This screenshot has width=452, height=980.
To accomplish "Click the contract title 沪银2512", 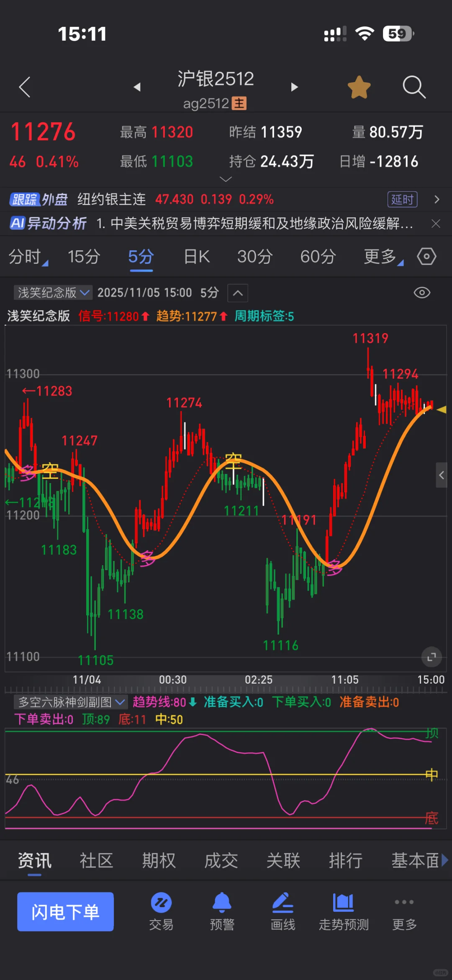I will coord(216,79).
